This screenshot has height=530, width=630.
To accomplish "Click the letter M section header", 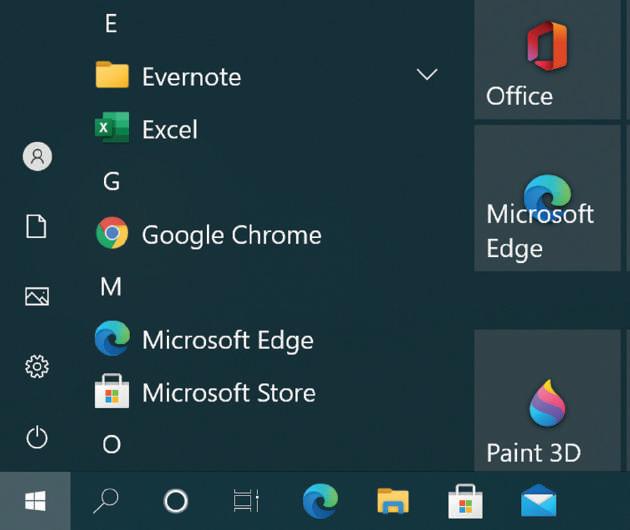I will pos(111,286).
